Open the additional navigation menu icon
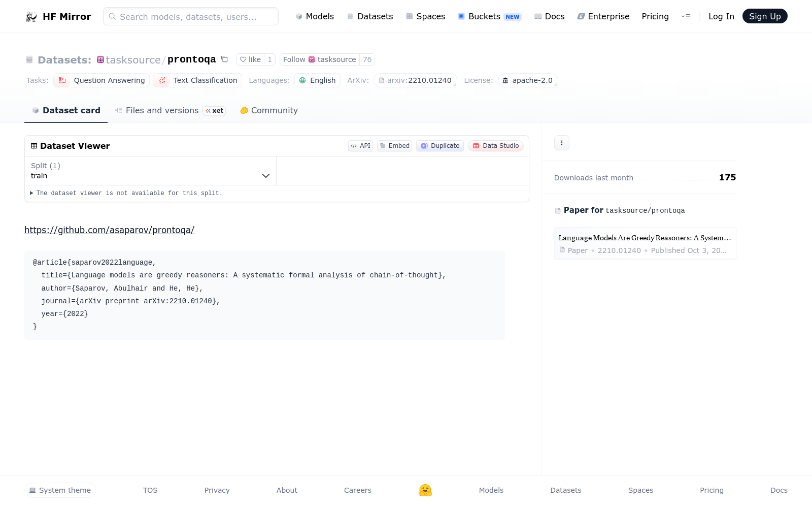This screenshot has height=508, width=812. [x=686, y=17]
